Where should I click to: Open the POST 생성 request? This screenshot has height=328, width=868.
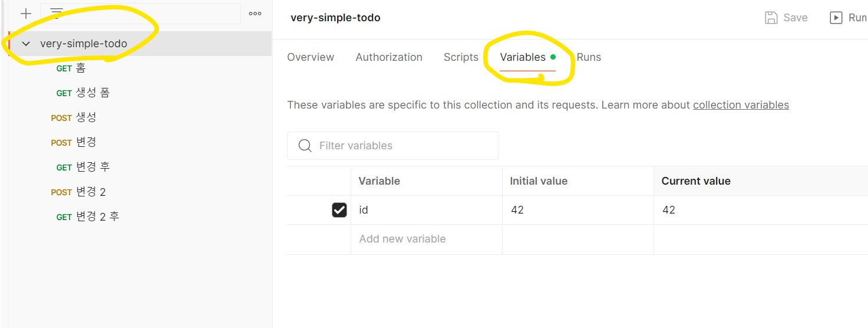[74, 117]
